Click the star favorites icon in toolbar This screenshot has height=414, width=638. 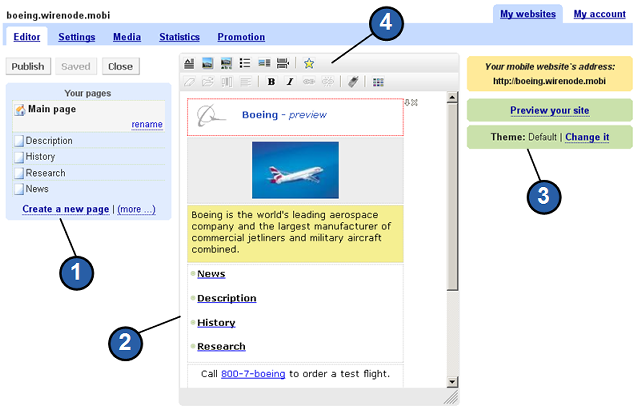pyautogui.click(x=309, y=63)
